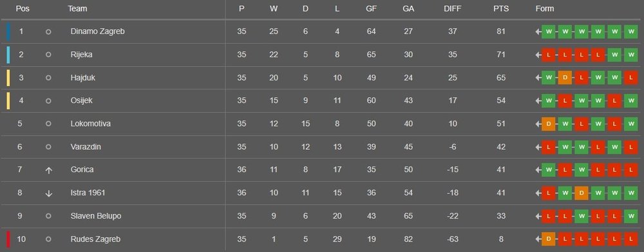Click the circle status marker next to Rijeka
The width and height of the screenshot is (644, 252).
pyautogui.click(x=48, y=55)
